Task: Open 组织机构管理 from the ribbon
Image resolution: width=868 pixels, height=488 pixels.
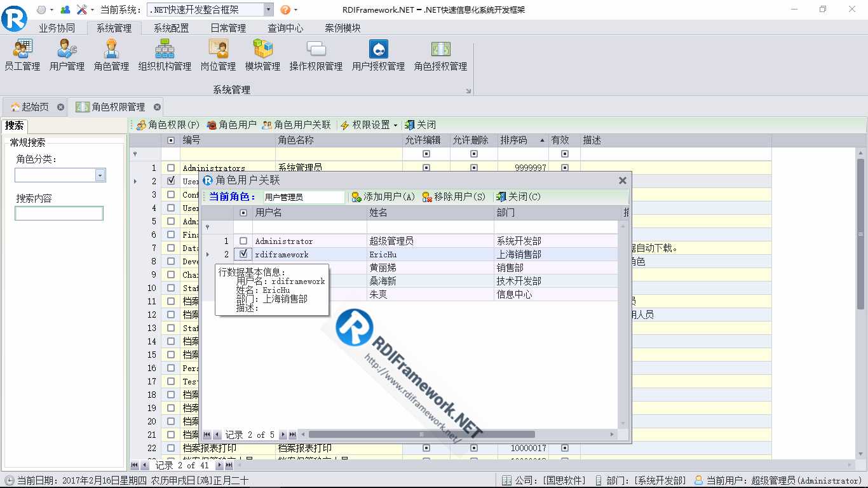Action: click(165, 55)
